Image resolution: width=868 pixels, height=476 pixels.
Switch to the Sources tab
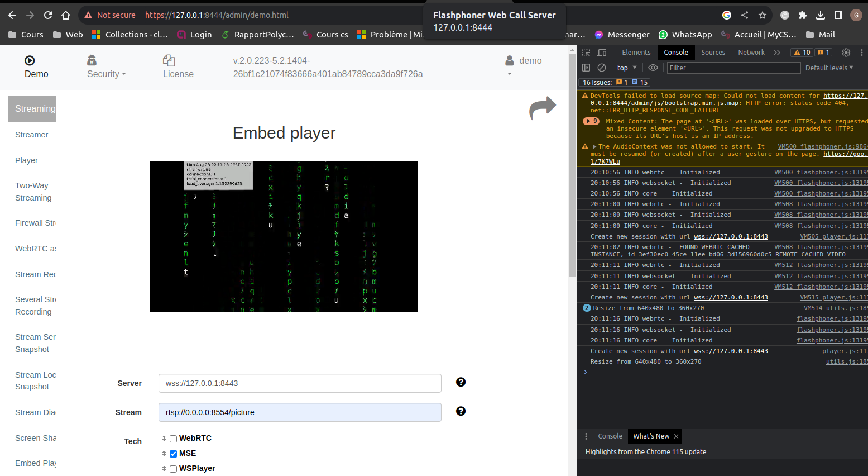tap(713, 53)
